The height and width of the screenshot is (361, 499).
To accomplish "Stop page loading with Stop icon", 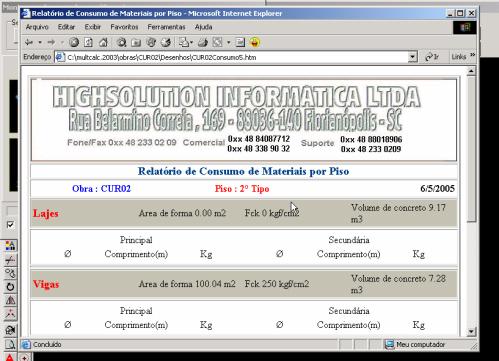I will point(74,42).
